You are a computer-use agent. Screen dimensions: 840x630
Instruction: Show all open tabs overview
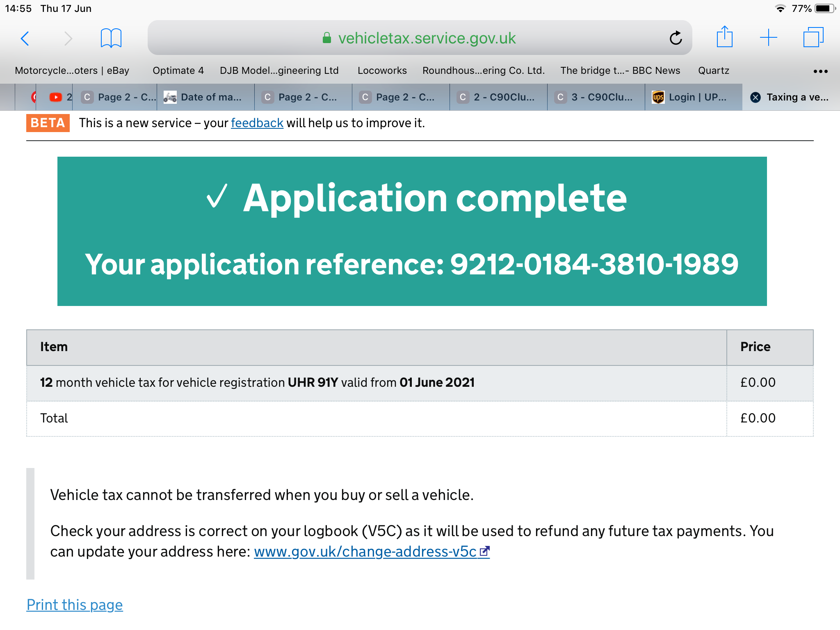pos(813,38)
